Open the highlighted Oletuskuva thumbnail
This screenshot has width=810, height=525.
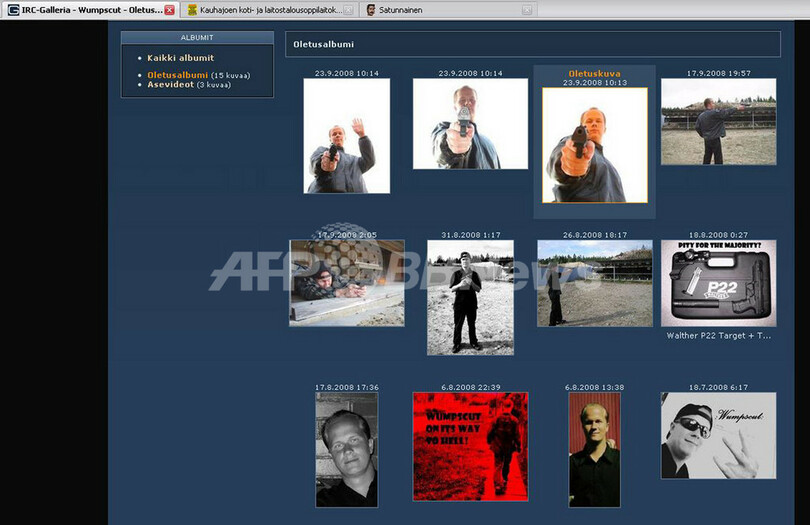point(594,145)
